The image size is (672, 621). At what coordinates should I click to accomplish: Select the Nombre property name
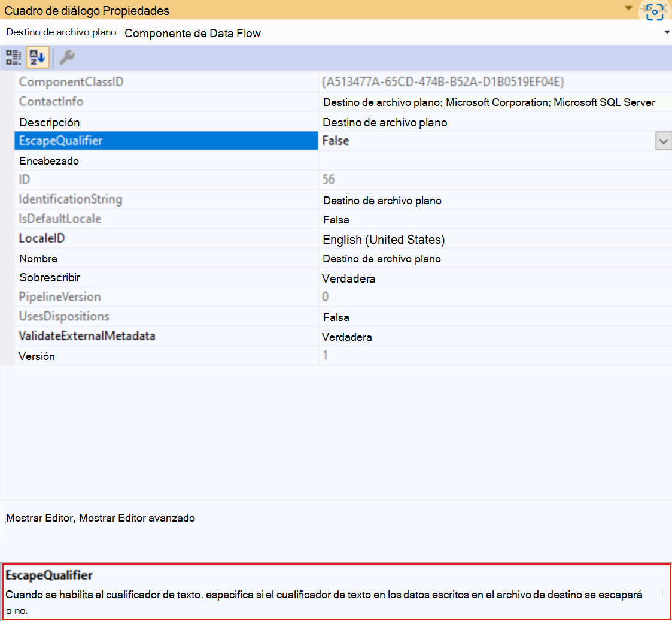38,259
